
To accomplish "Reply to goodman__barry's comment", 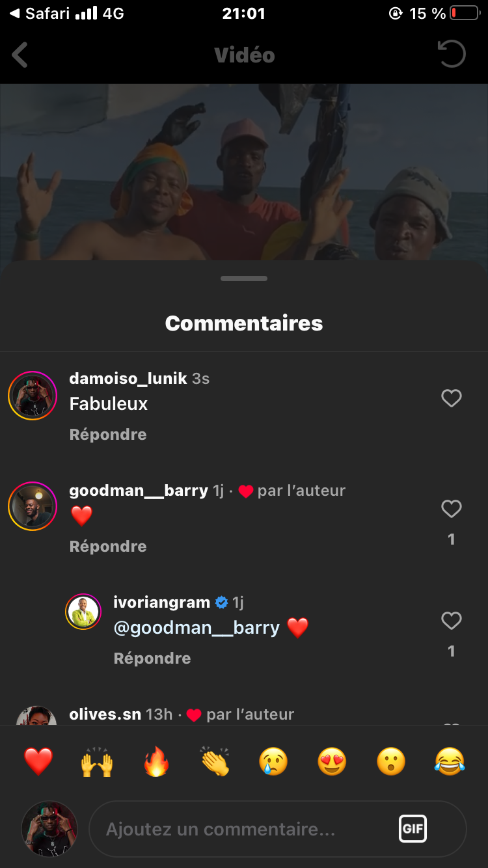I will pyautogui.click(x=108, y=547).
